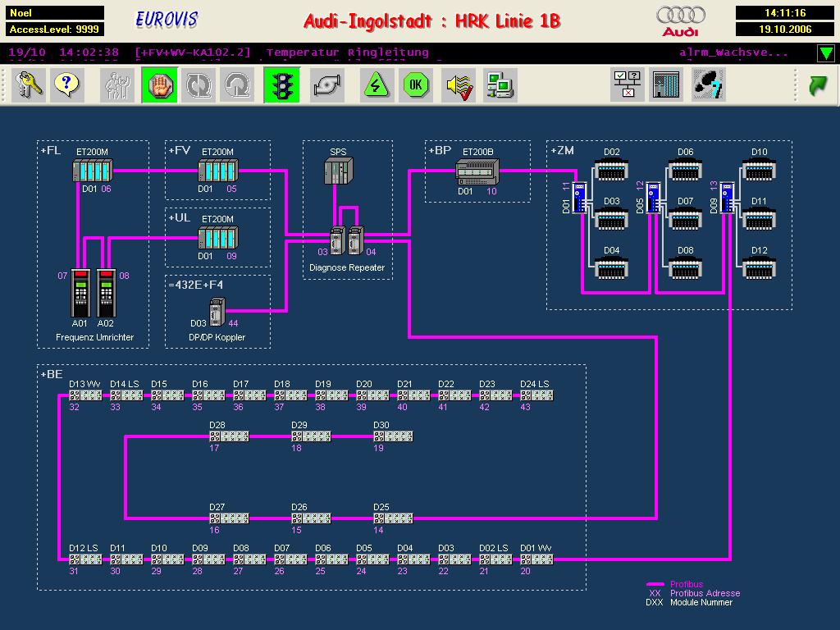Select +BE module D12 LS address 31

click(x=85, y=559)
